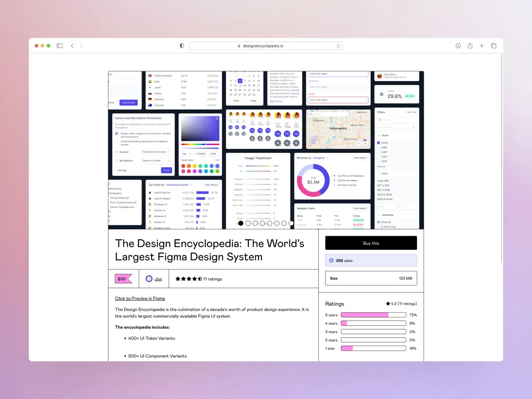
Task: Click the Buy this button
Action: (x=371, y=243)
